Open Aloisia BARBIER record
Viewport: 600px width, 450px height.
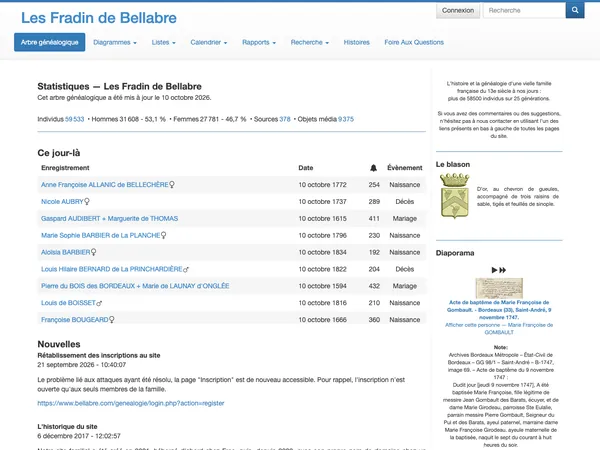coord(65,252)
